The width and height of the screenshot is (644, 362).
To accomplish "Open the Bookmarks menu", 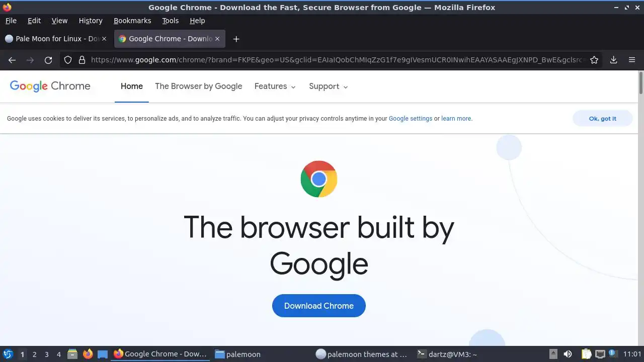I will pyautogui.click(x=132, y=21).
